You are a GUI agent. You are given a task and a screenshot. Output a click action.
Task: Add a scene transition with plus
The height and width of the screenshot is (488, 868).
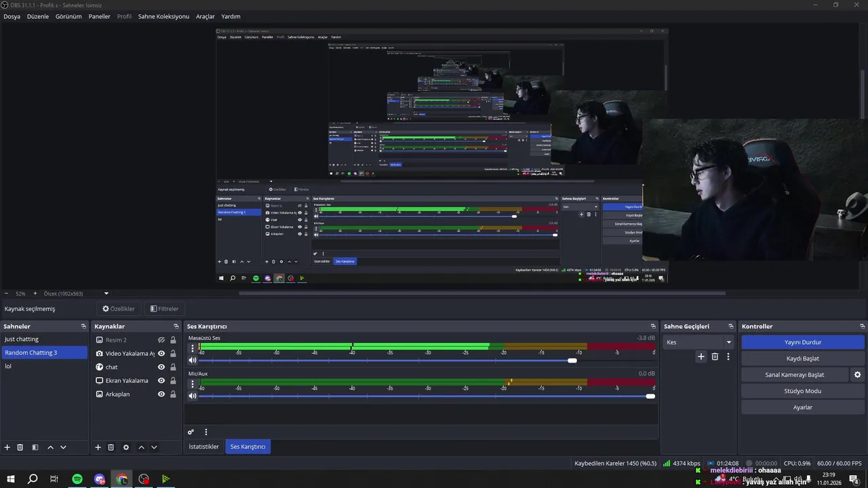[701, 357]
